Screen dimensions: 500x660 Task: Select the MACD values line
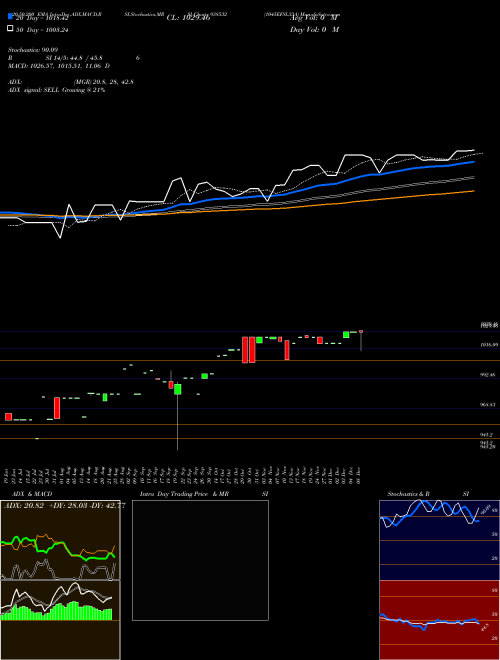tap(59, 66)
